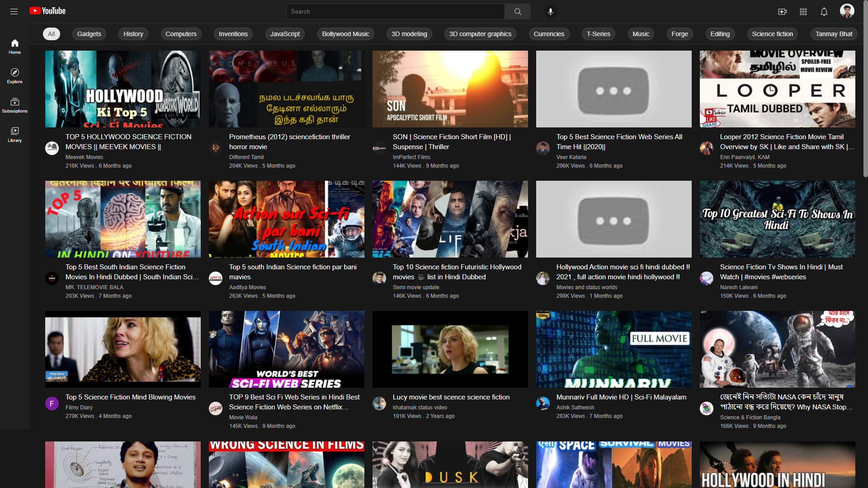
Task: Open the create video icon
Action: tap(782, 12)
